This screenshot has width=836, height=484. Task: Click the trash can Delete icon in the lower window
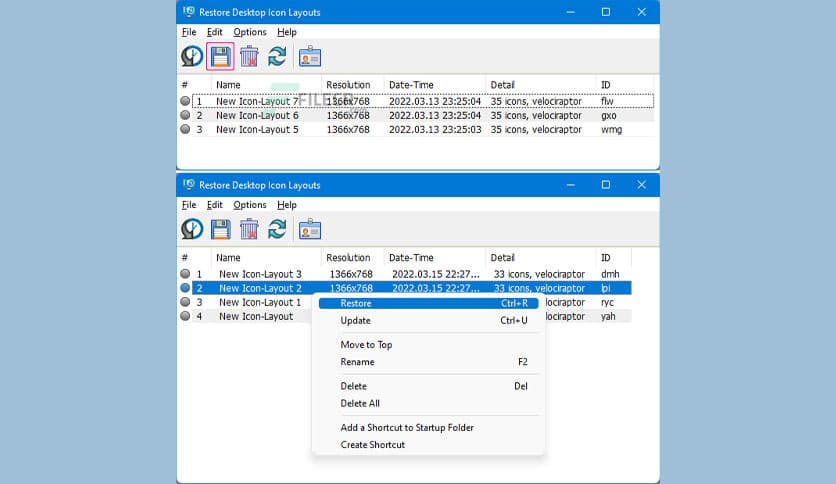(249, 229)
